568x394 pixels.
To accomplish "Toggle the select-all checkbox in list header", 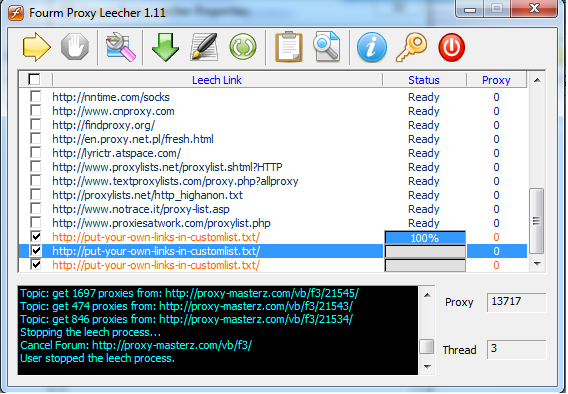I will coord(34,79).
